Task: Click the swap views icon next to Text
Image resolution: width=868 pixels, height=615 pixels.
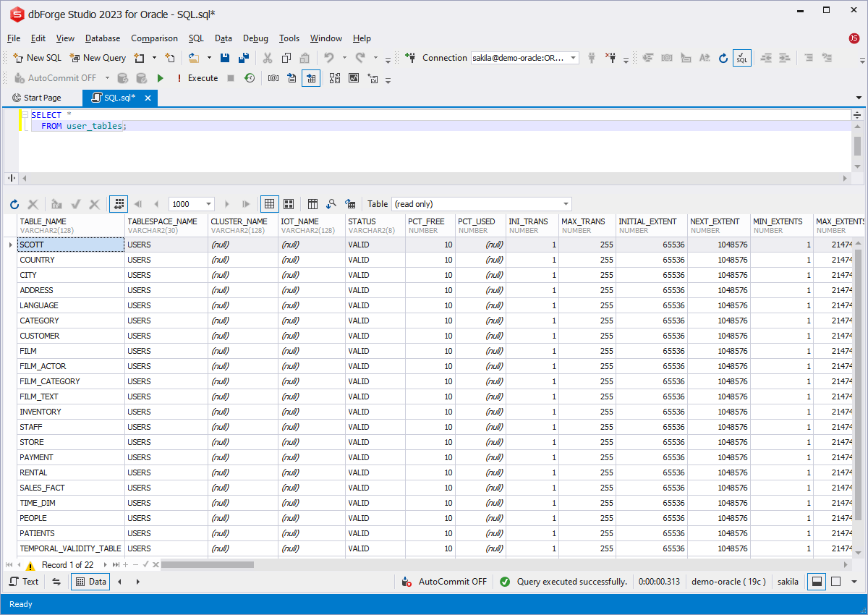Action: [56, 581]
